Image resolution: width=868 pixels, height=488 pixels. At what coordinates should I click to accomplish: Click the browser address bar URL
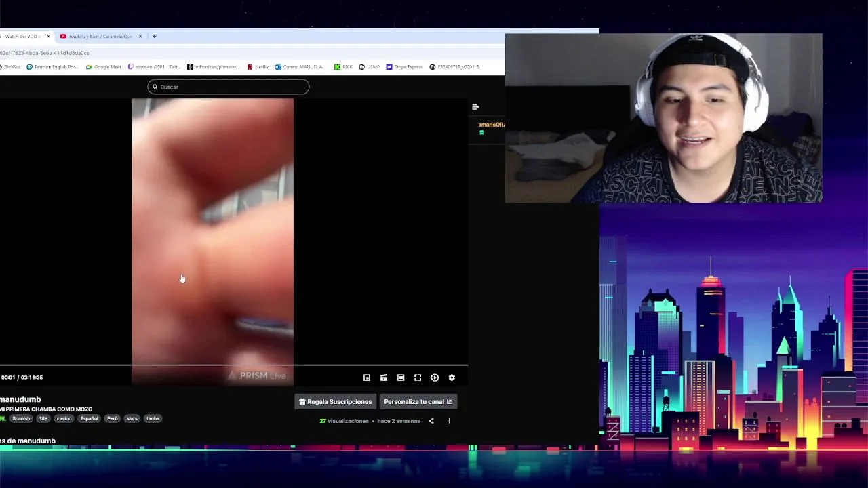(x=45, y=53)
